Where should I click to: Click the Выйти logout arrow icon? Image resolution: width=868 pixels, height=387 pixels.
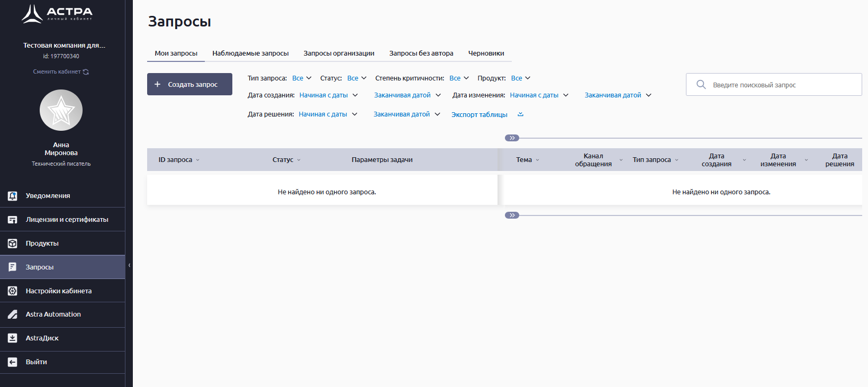pos(13,362)
